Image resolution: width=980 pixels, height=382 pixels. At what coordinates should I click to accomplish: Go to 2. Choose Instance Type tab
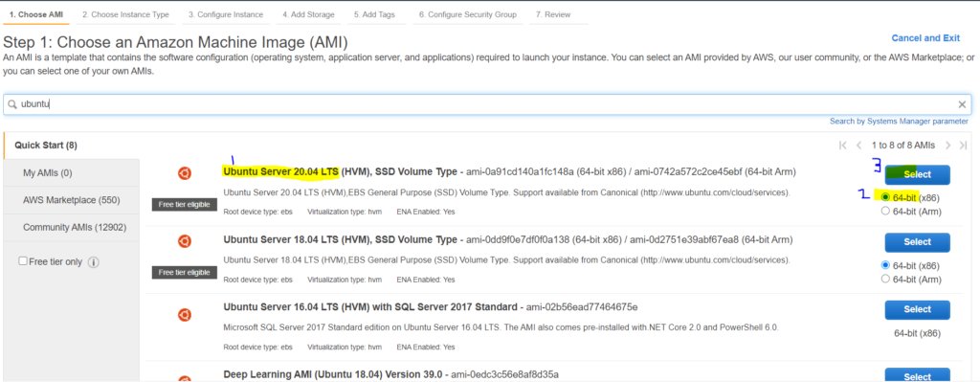[x=125, y=14]
